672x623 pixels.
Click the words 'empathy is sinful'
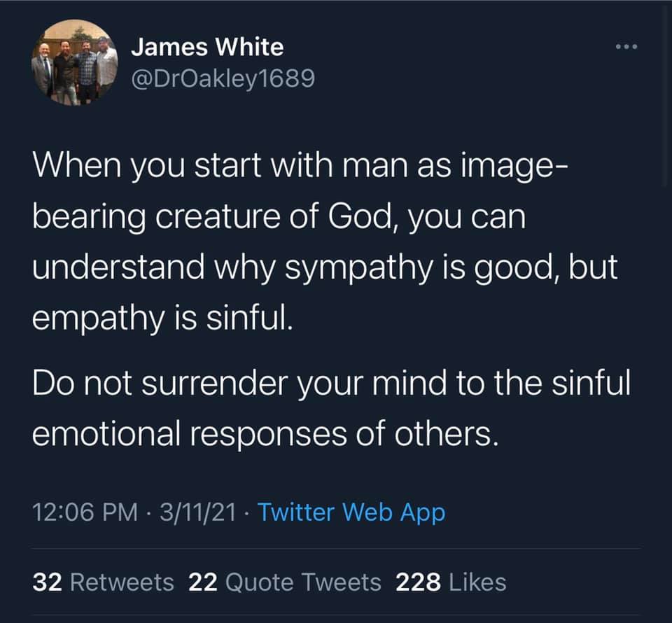point(163,318)
